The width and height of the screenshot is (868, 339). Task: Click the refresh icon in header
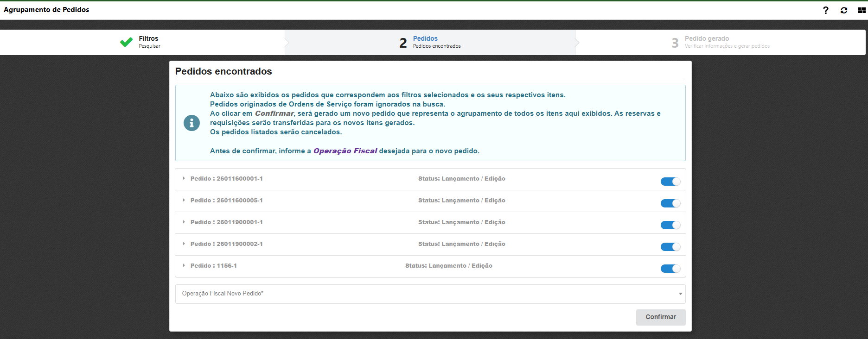pyautogui.click(x=844, y=10)
